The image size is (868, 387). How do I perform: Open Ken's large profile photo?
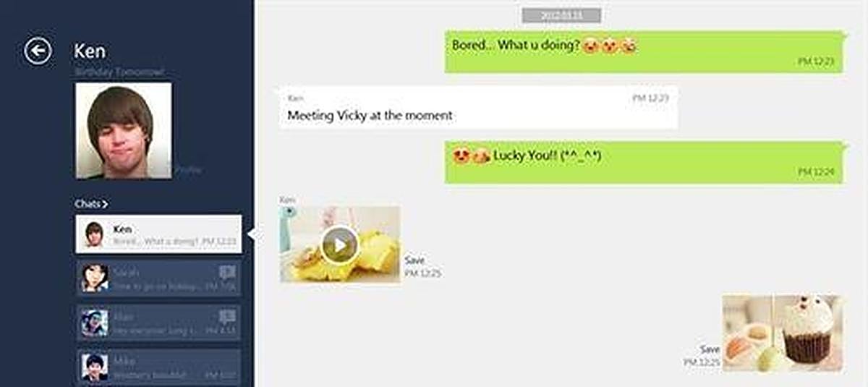[123, 130]
